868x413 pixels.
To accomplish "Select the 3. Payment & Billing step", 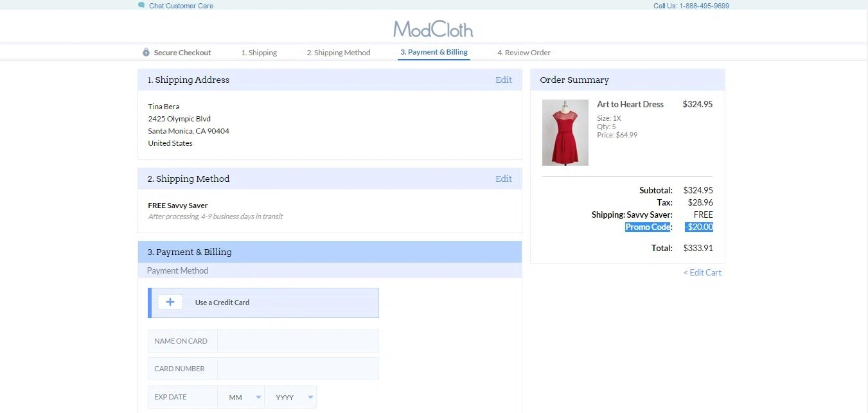I will pos(434,52).
